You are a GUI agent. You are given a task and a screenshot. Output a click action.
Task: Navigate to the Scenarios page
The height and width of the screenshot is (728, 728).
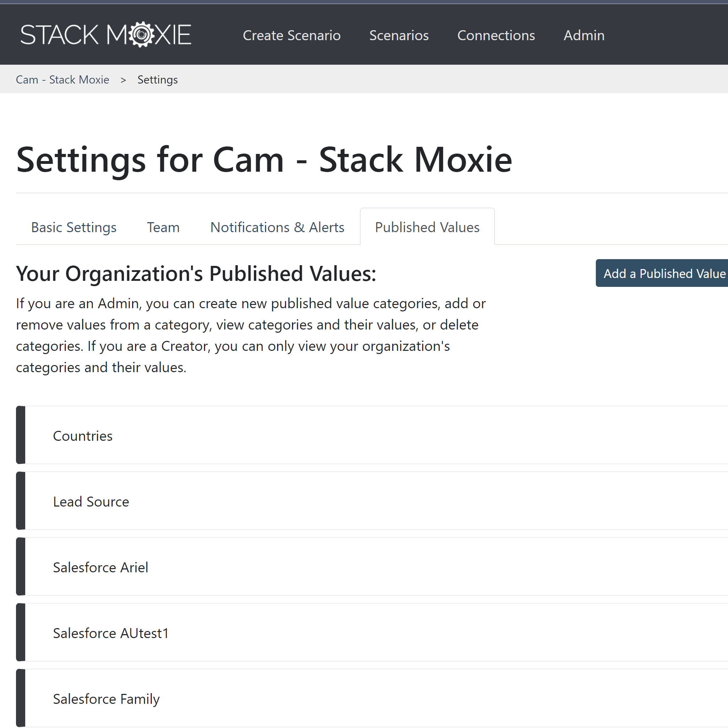399,36
